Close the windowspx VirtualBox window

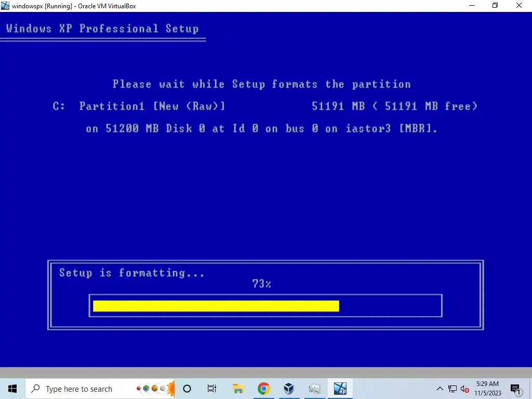(519, 6)
